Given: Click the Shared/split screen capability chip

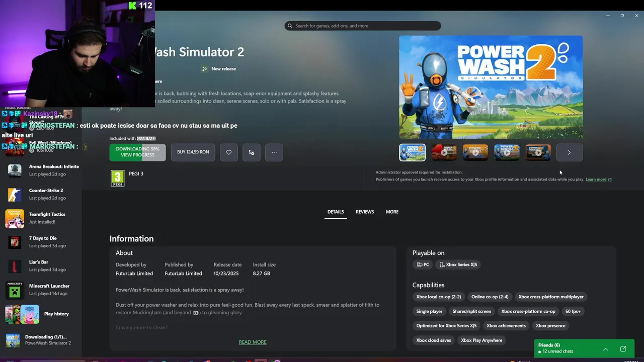Looking at the screenshot, I should (472, 311).
